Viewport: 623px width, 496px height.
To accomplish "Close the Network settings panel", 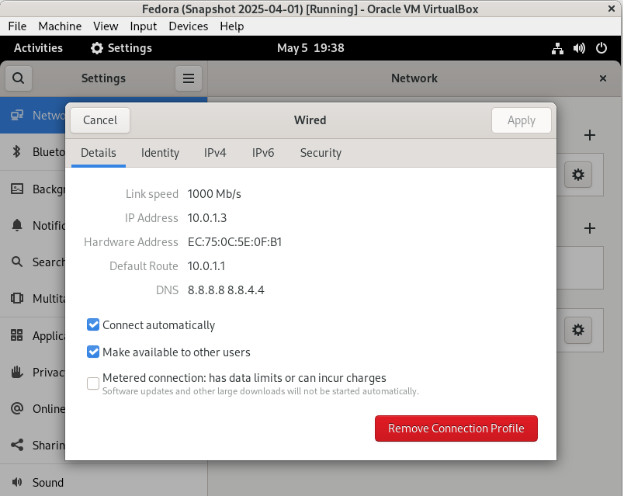I will pyautogui.click(x=603, y=78).
